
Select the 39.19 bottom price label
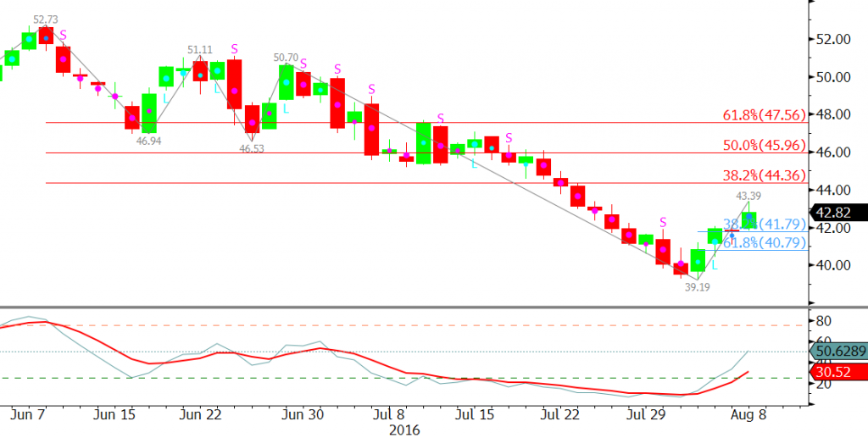pos(698,287)
